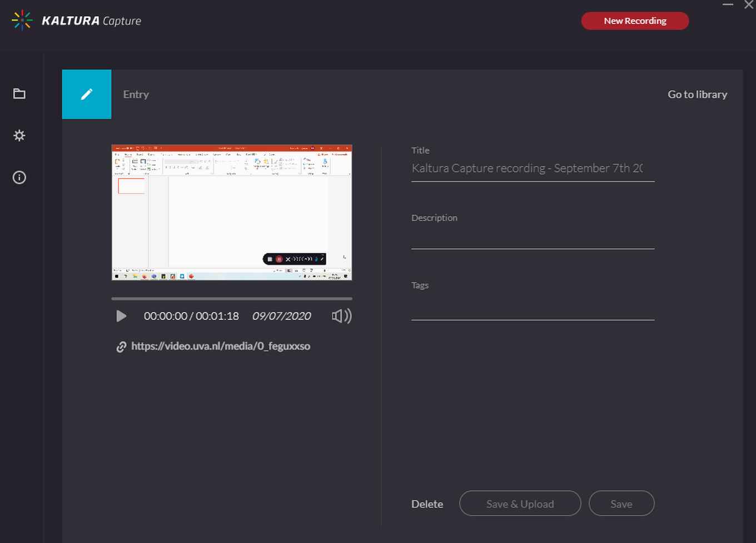
Task: Delete the recording entry
Action: click(x=427, y=503)
